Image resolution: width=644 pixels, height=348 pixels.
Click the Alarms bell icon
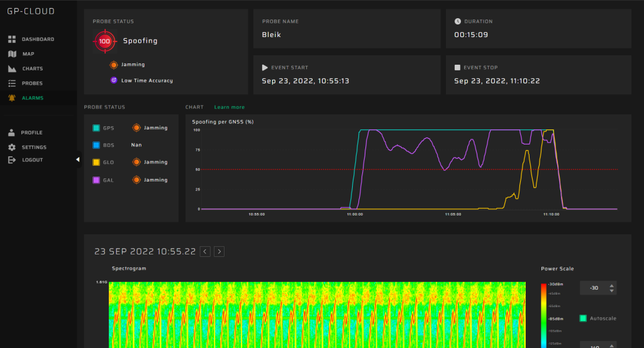coord(12,97)
